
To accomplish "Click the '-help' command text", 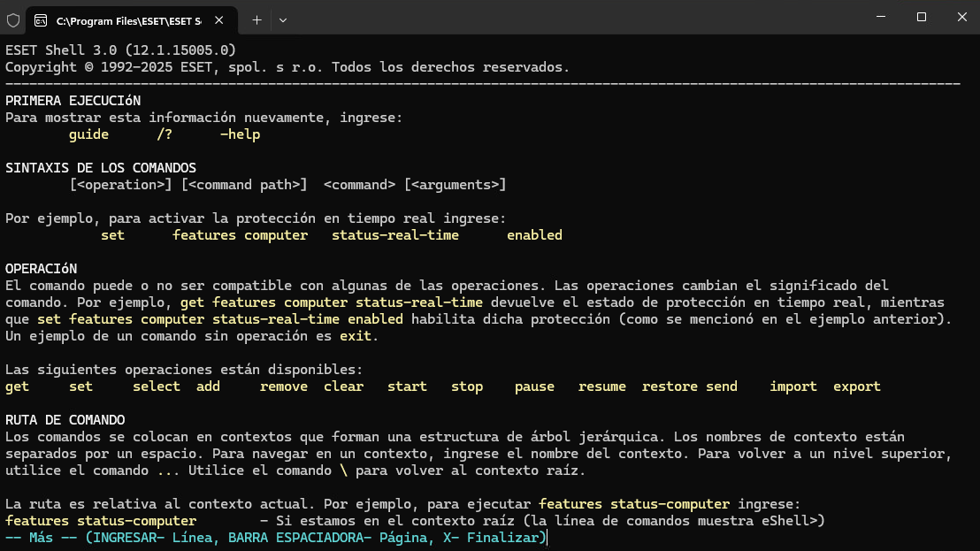I will [240, 134].
